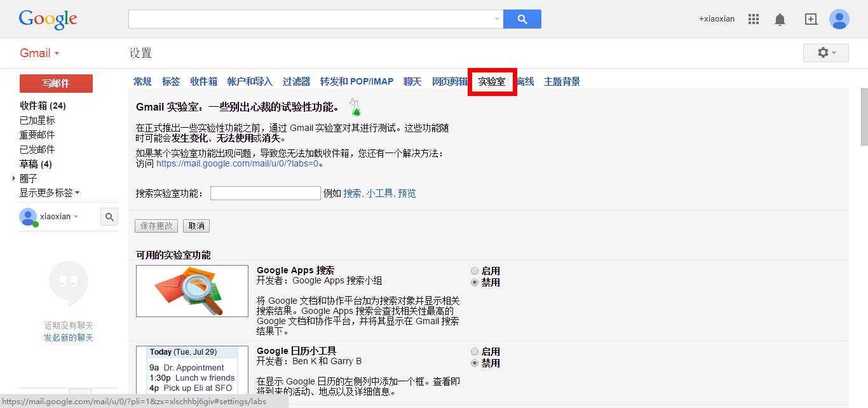Switch to the 收件箱 settings tab
The height and width of the screenshot is (408, 868).
pos(204,81)
